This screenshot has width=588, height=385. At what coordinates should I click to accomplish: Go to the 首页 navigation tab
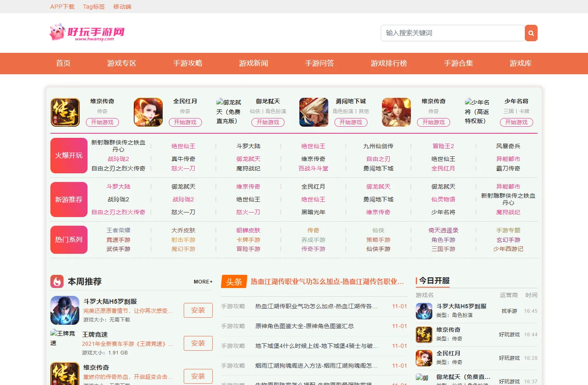(x=64, y=63)
